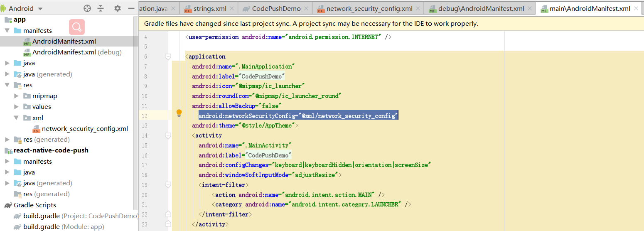
Task: Switch to the network_security_config.xml tab
Action: tap(369, 8)
